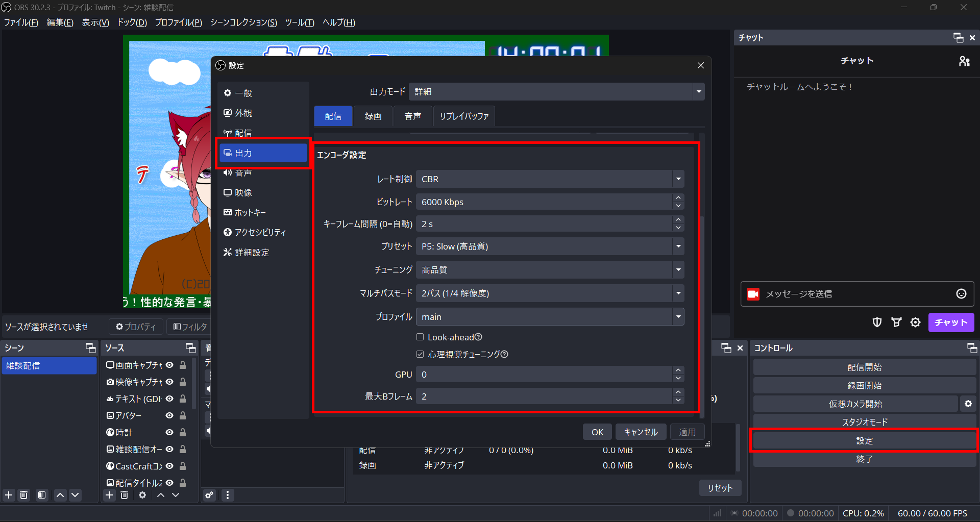Lock the 時計 source
The height and width of the screenshot is (522, 980).
coord(183,432)
